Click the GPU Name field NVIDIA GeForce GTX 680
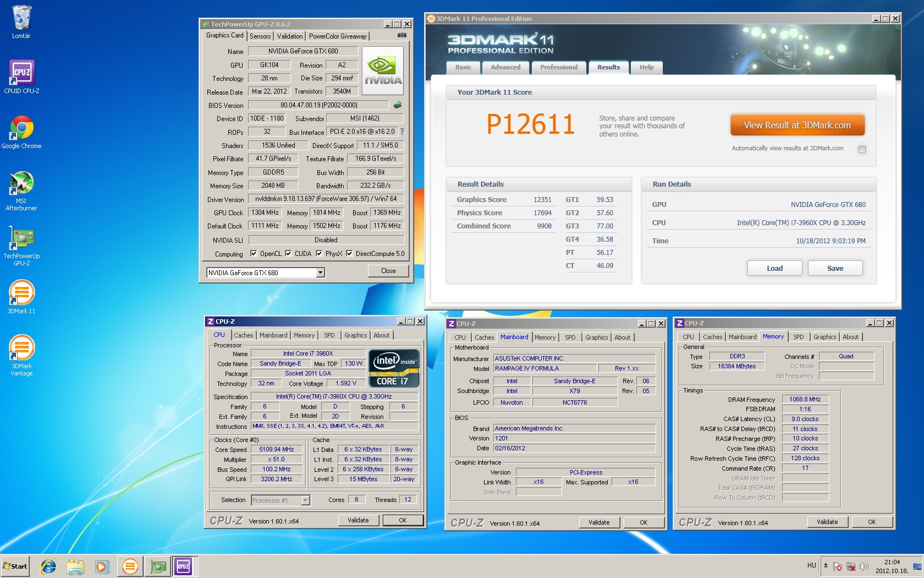Image resolution: width=924 pixels, height=578 pixels. [303, 51]
